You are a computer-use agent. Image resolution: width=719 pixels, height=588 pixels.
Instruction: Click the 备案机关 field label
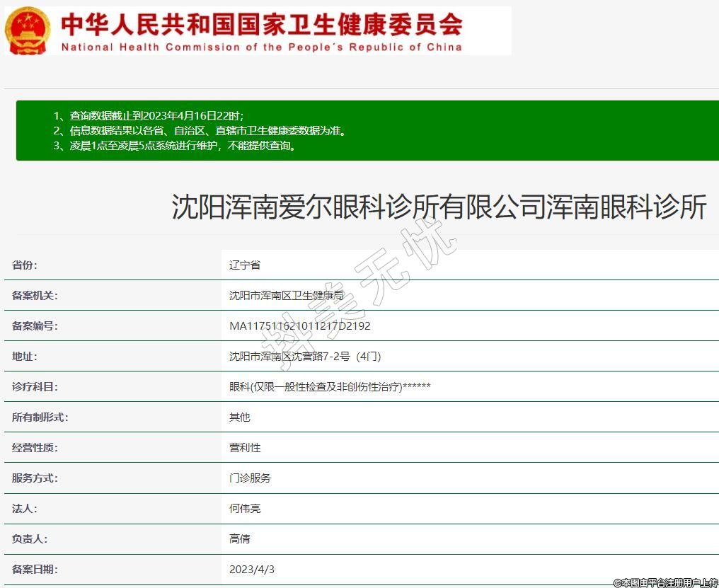[x=35, y=296]
